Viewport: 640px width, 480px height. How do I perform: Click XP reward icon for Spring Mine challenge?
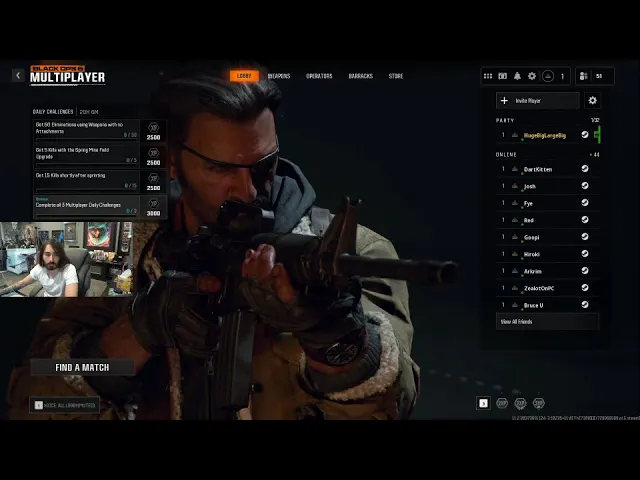pyautogui.click(x=153, y=153)
